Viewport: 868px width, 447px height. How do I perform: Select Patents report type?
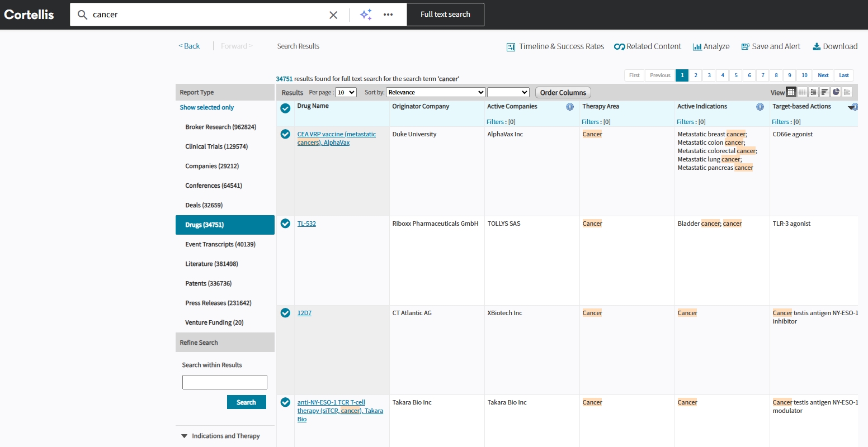[x=209, y=283]
